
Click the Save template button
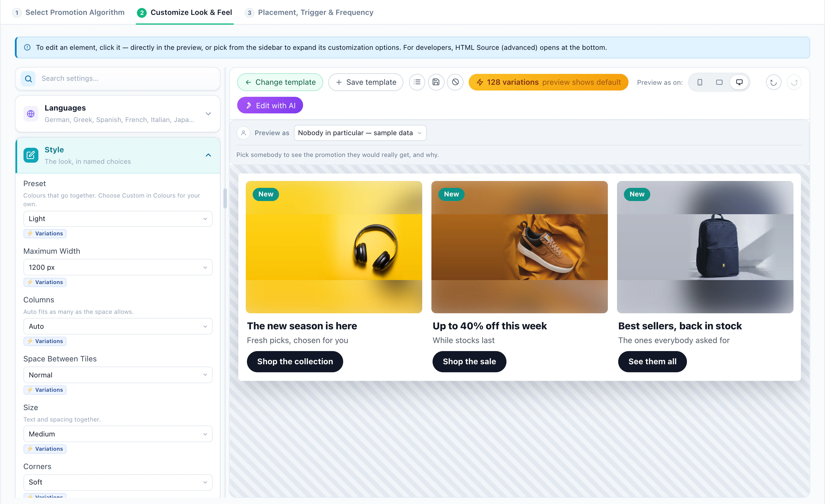coord(366,82)
